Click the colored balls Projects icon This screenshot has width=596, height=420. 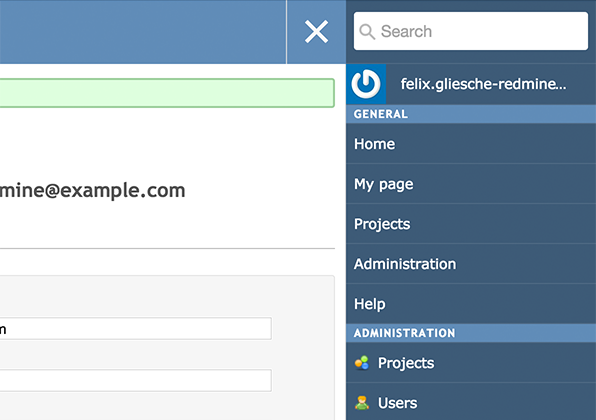pyautogui.click(x=362, y=363)
